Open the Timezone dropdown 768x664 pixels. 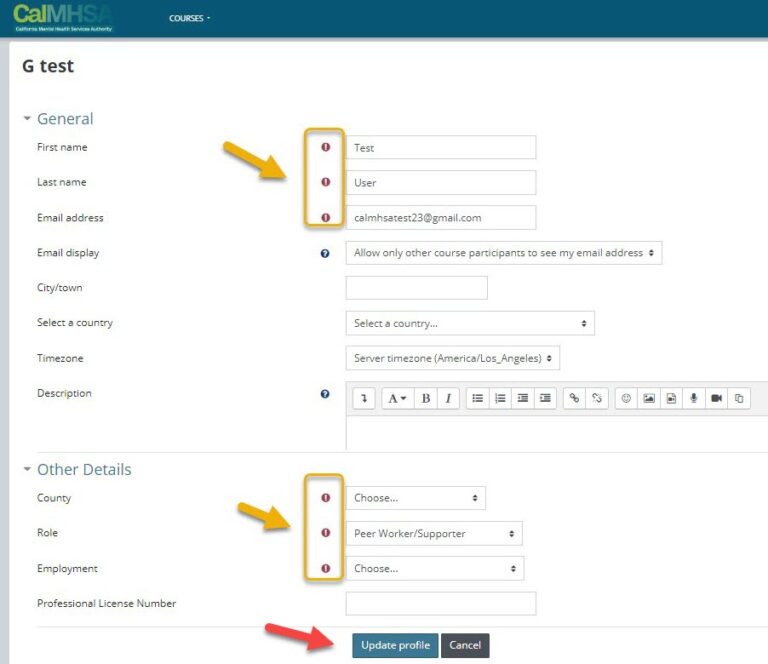pos(453,358)
